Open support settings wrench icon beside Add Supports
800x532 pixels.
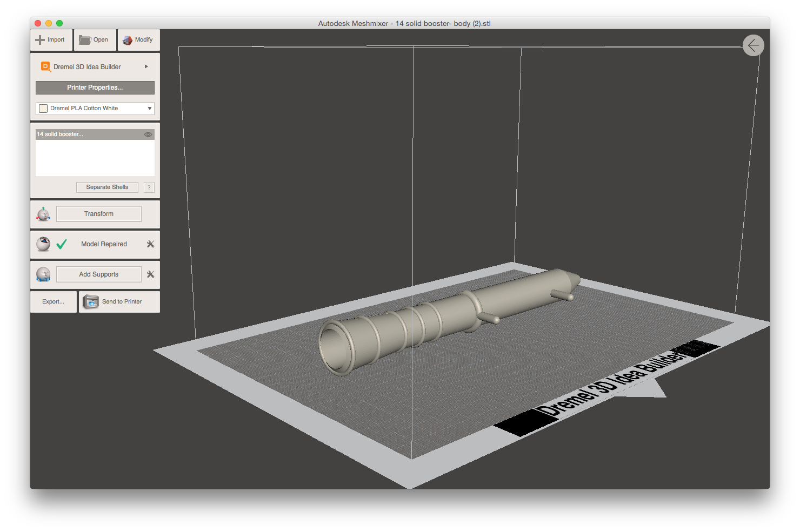coord(151,274)
